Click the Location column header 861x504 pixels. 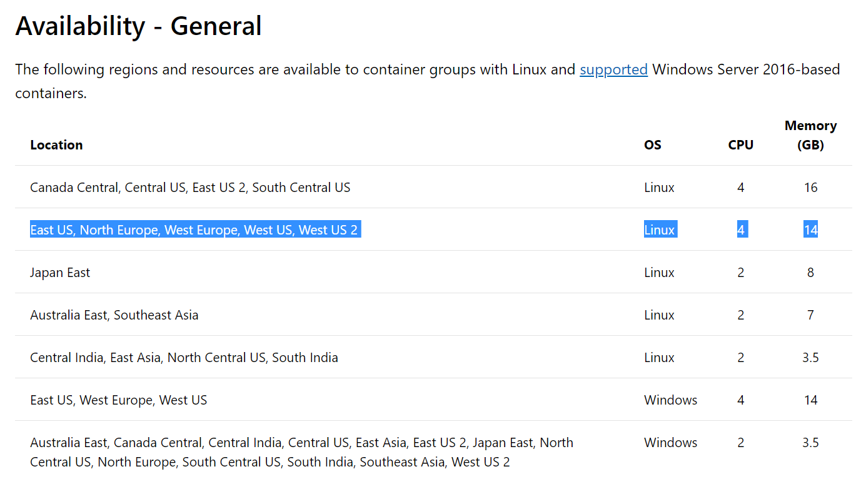(56, 144)
